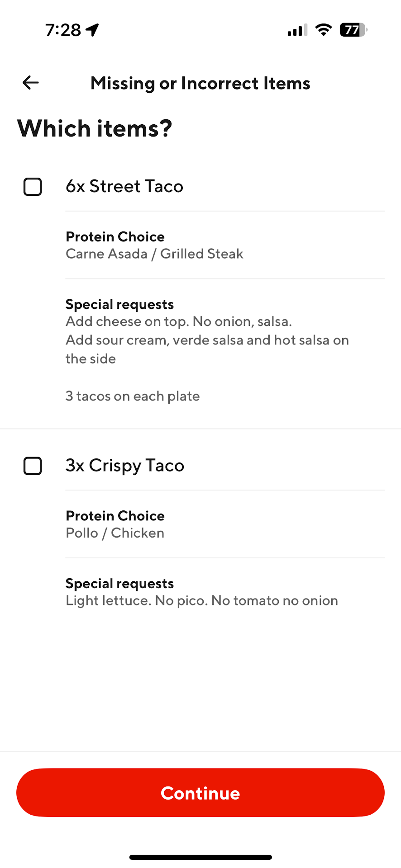Tap the 7:28 clock in status bar
The width and height of the screenshot is (401, 868).
click(x=63, y=30)
